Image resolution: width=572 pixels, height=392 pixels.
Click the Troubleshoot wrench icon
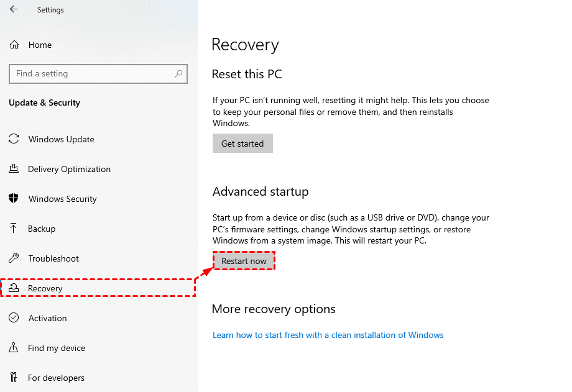pos(14,258)
